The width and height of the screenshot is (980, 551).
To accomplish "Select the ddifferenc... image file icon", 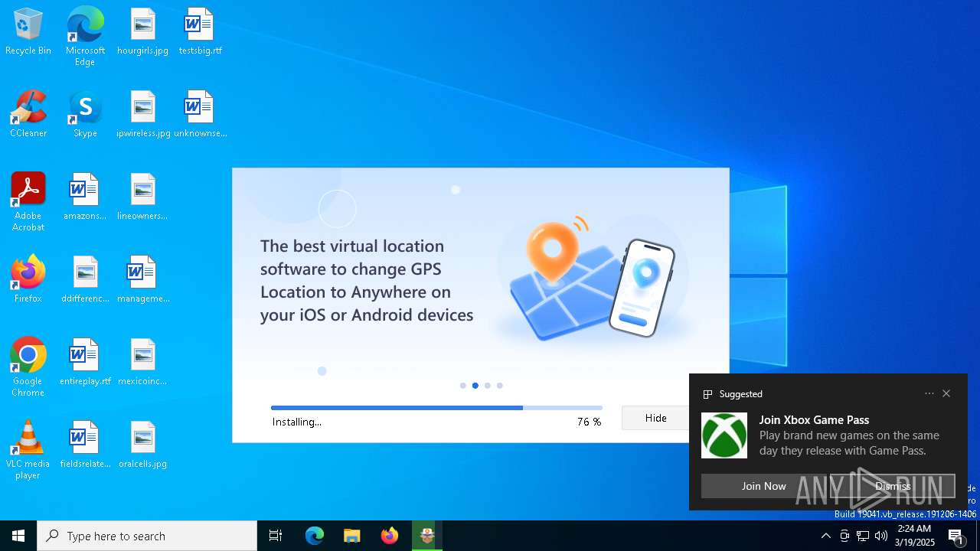I will [x=85, y=279].
